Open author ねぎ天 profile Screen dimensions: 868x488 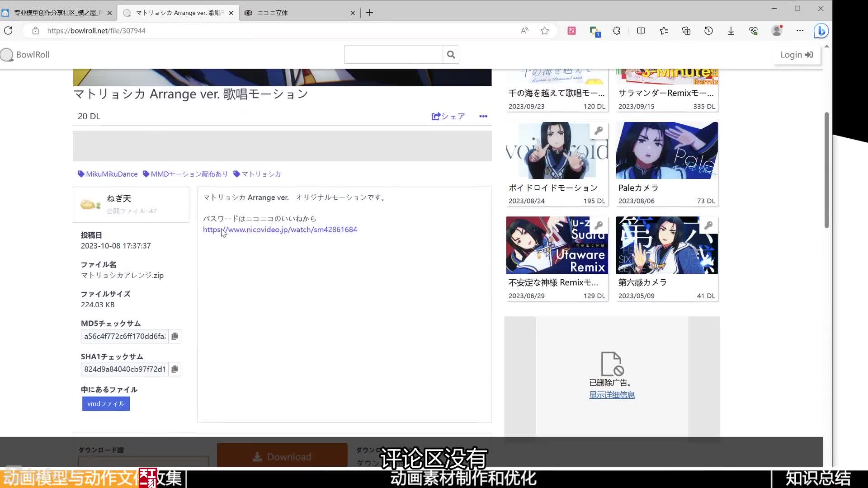[x=119, y=198]
